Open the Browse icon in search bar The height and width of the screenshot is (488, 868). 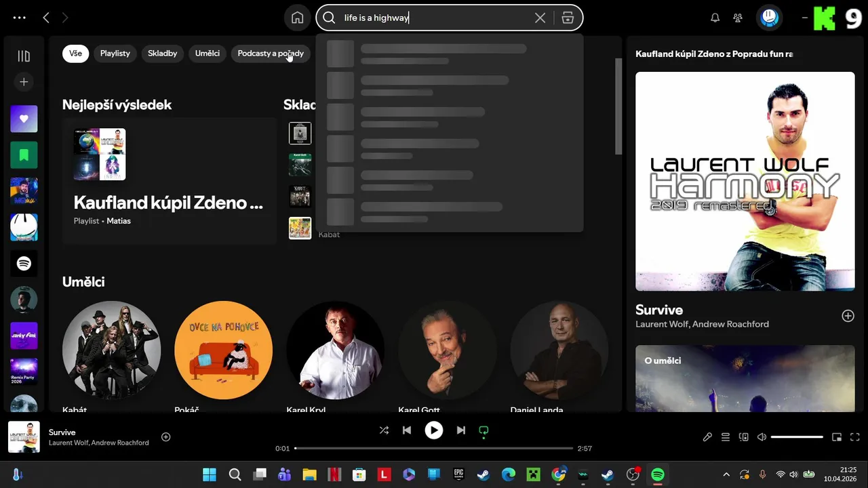[x=568, y=18]
